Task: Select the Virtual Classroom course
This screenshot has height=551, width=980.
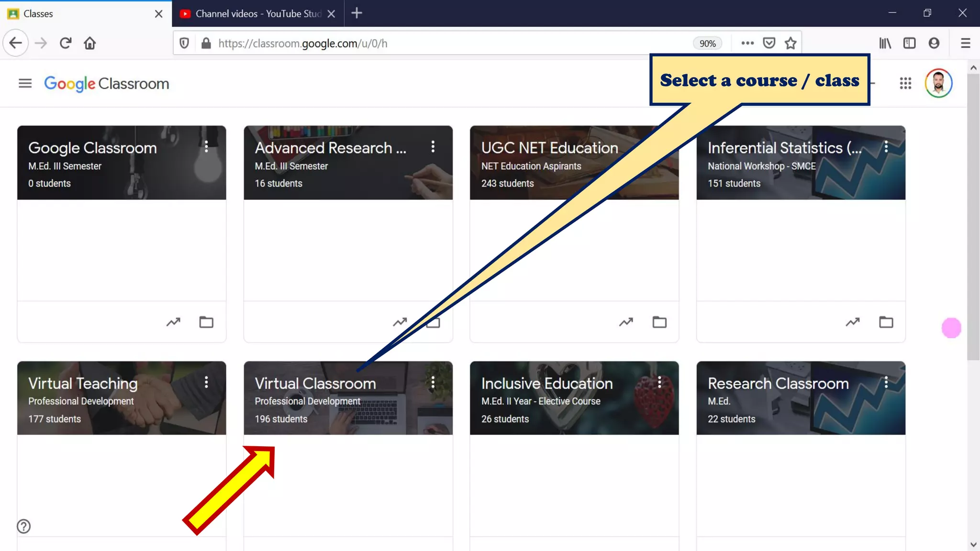Action: 315,383
